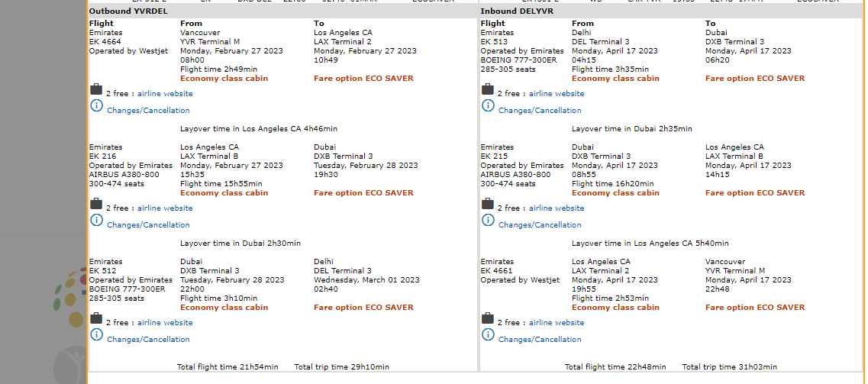Click the info icon for Vancouver–Los Angeles outbound flight
868x384 pixels.
click(x=96, y=105)
